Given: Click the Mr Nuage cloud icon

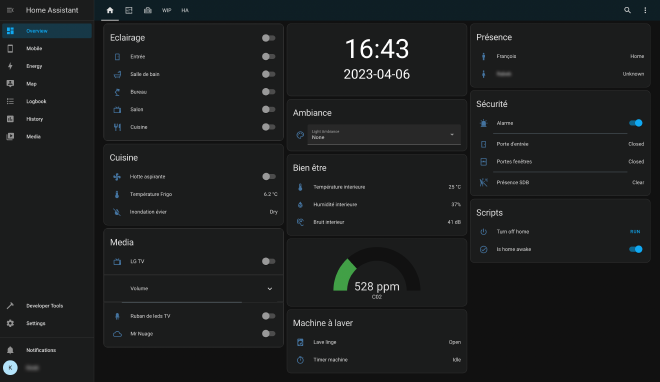Looking at the screenshot, I should tap(117, 334).
